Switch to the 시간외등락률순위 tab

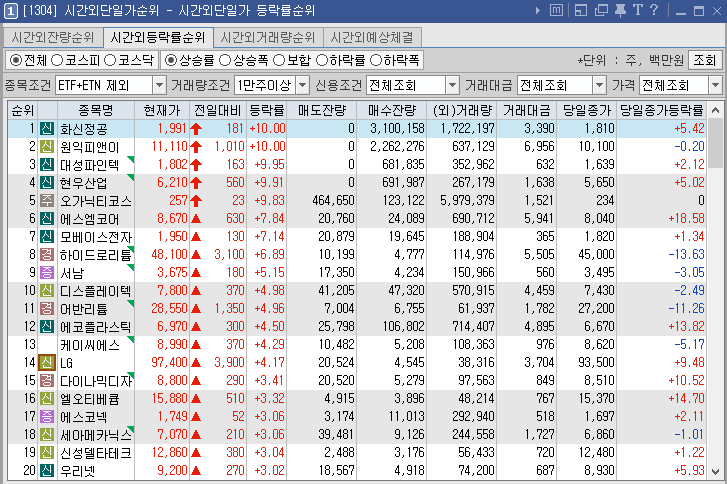(158, 37)
